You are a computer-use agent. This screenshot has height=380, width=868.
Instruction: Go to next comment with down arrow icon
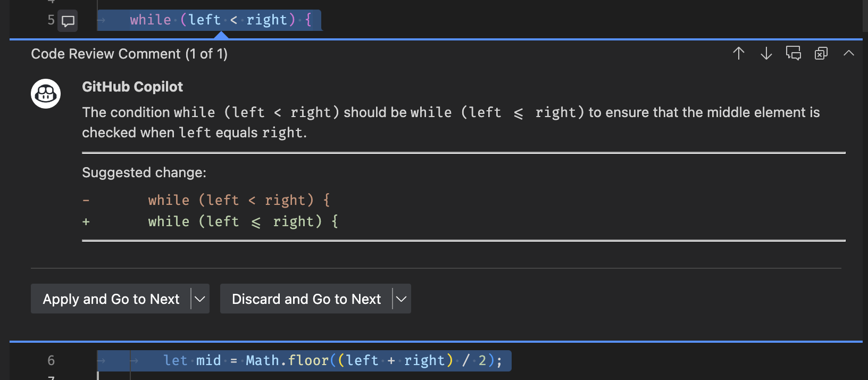click(x=766, y=53)
